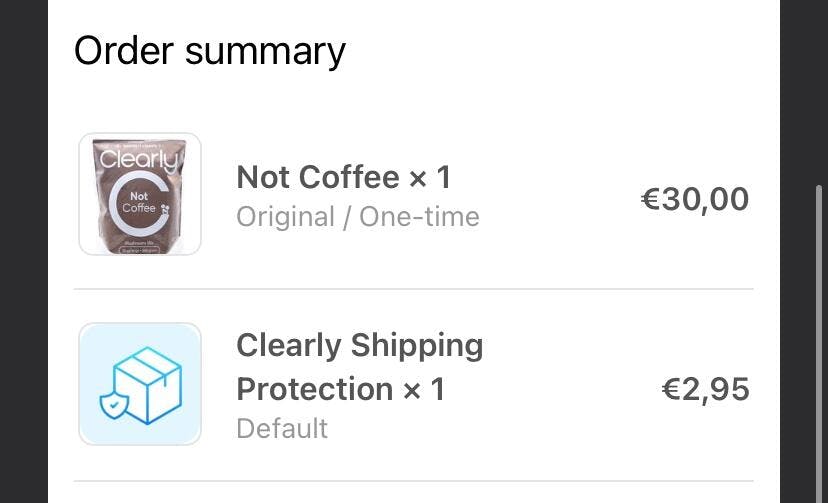Image resolution: width=828 pixels, height=503 pixels.
Task: Click the blue package box icon
Action: coord(148,382)
